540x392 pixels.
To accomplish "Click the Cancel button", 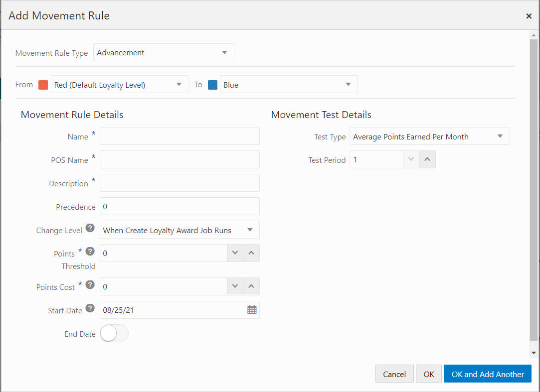I will pos(394,374).
